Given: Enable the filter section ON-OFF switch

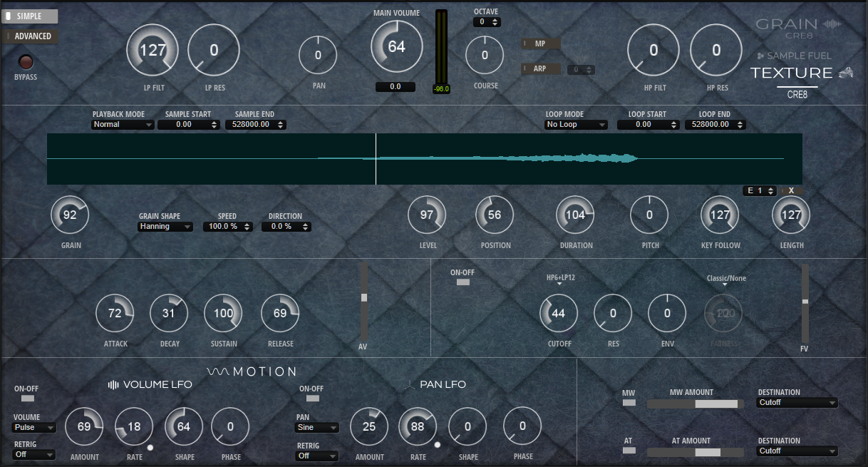Looking at the screenshot, I should [x=463, y=282].
